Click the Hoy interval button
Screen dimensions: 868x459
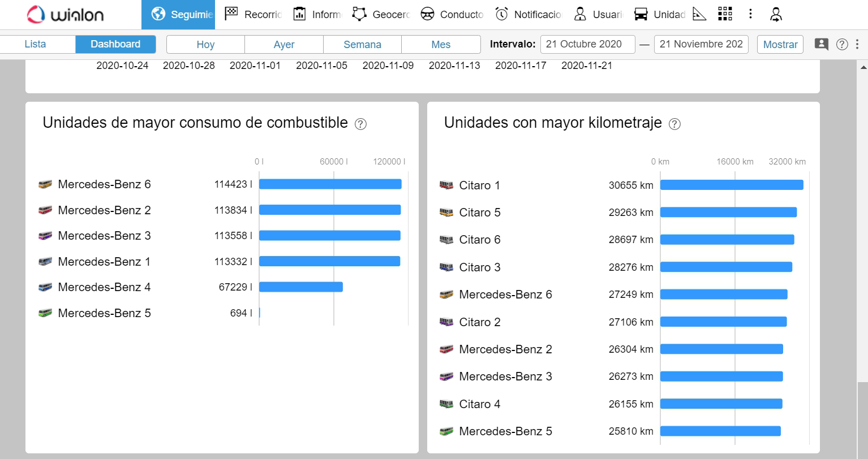click(205, 44)
